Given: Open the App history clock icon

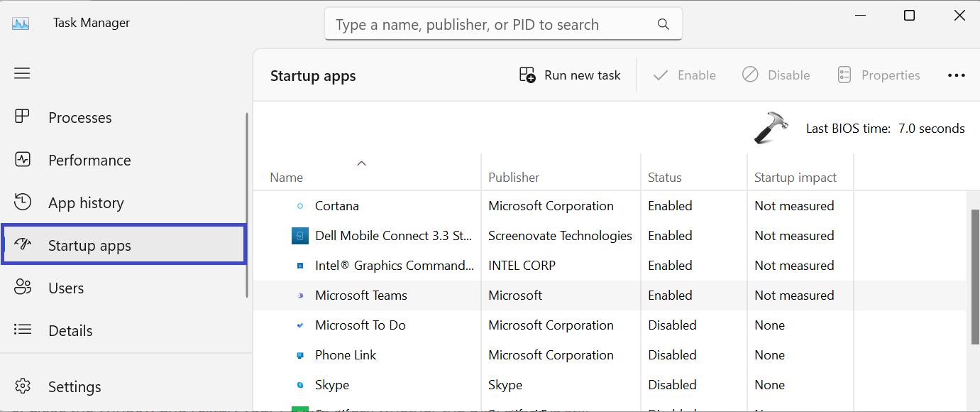Looking at the screenshot, I should pos(22,202).
